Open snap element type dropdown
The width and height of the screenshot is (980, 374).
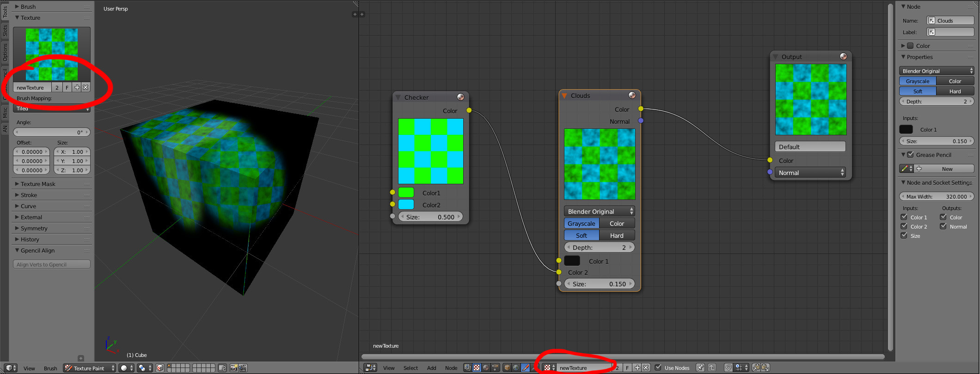pyautogui.click(x=742, y=368)
